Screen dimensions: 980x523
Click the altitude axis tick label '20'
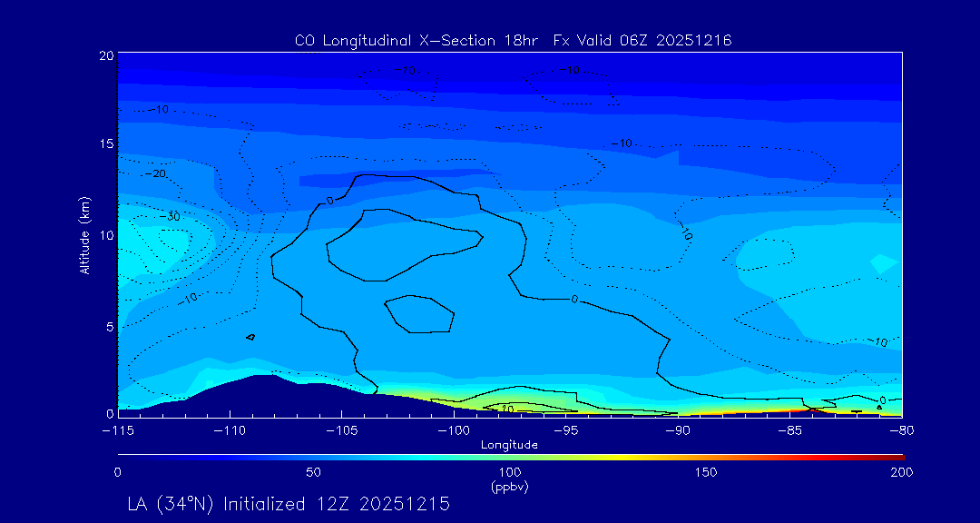pos(106,55)
